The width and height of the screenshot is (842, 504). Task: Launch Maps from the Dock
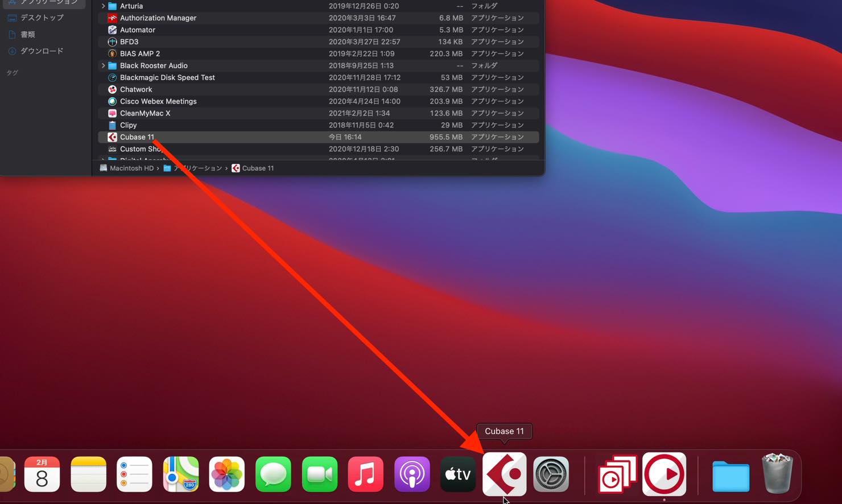click(x=181, y=474)
